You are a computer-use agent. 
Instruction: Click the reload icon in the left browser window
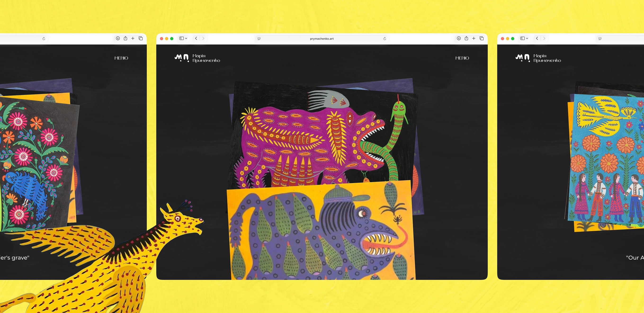pyautogui.click(x=44, y=39)
